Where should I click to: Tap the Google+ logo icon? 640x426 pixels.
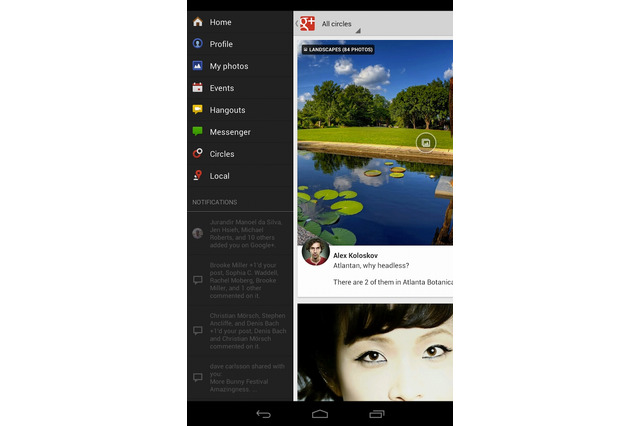[307, 24]
